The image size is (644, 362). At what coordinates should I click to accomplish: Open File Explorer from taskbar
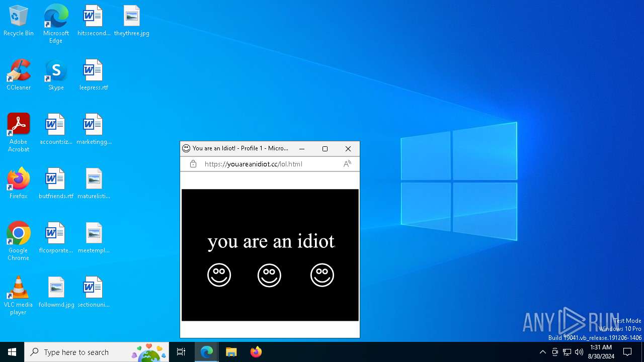231,352
